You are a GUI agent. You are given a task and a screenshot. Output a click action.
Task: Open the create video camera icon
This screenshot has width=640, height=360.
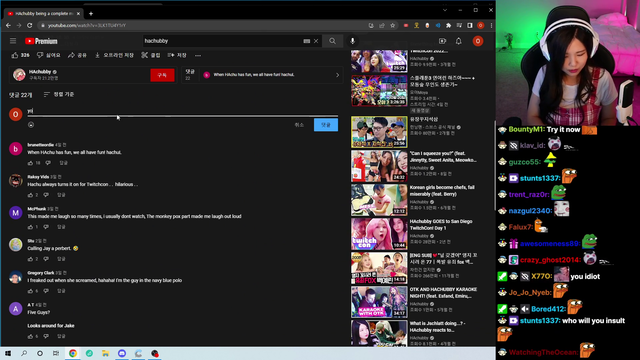442,41
